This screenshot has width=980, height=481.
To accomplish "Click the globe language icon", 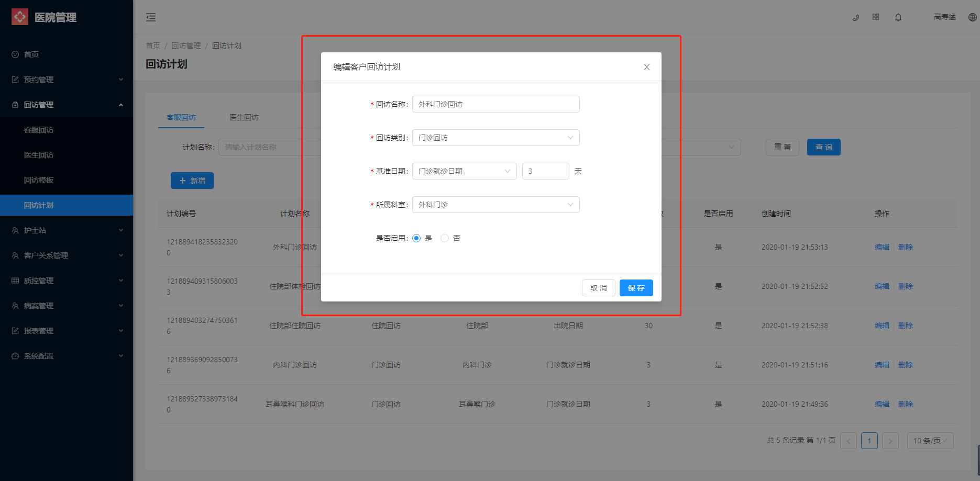I will (x=973, y=17).
